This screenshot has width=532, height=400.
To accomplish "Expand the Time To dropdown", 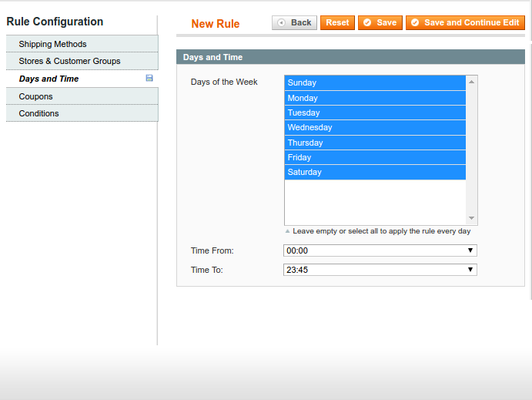I will click(380, 270).
